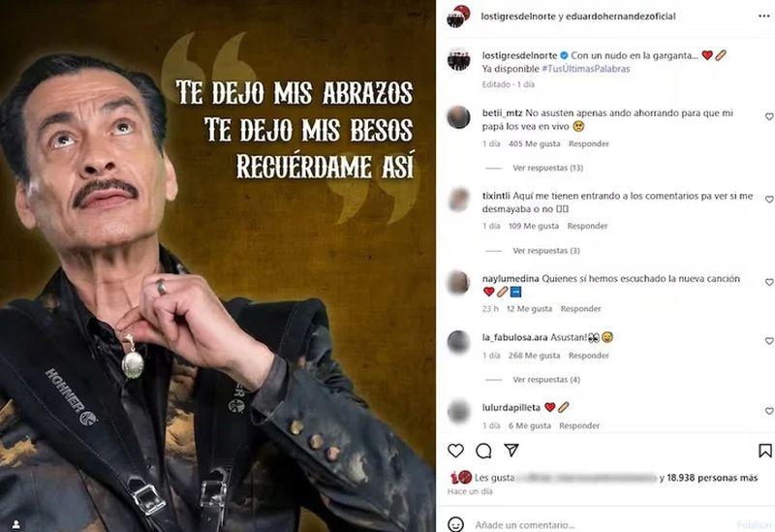Expand Ver respuestas (3) replies
This screenshot has height=532, width=775.
546,251
